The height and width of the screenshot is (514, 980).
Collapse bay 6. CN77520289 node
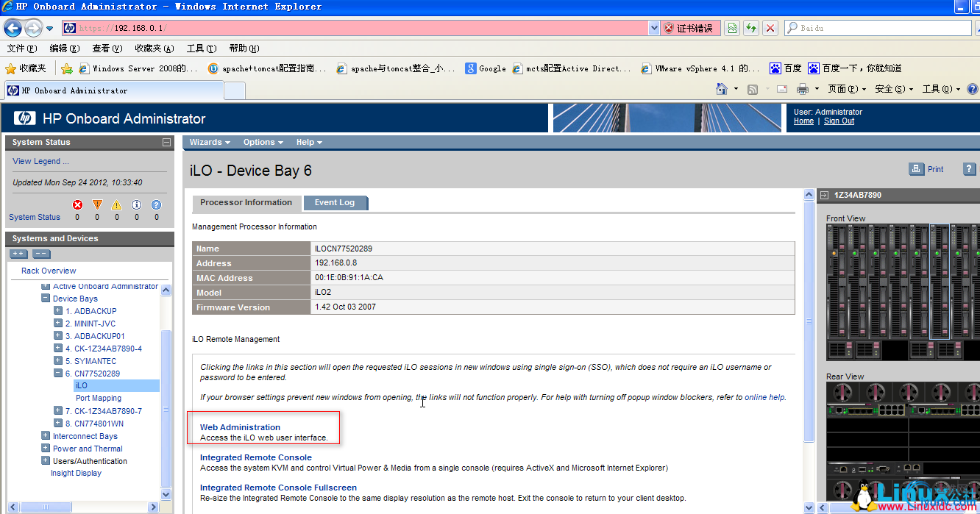[58, 374]
